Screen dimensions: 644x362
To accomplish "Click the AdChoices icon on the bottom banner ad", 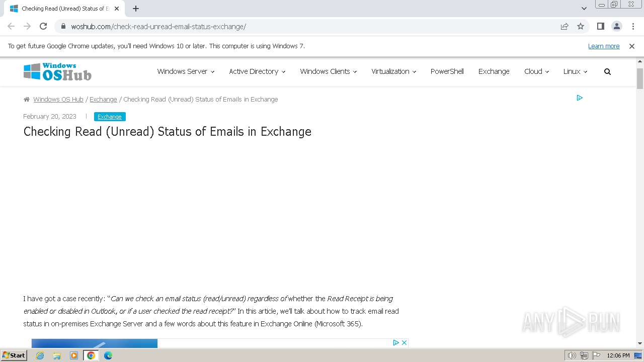I will (396, 342).
